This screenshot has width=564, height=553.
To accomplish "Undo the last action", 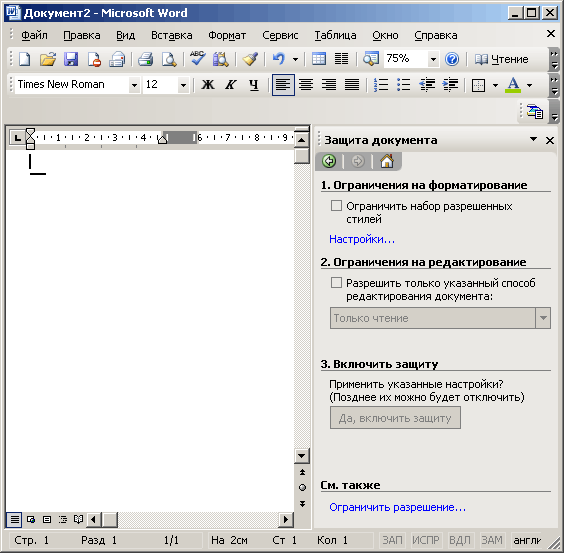I will point(279,59).
